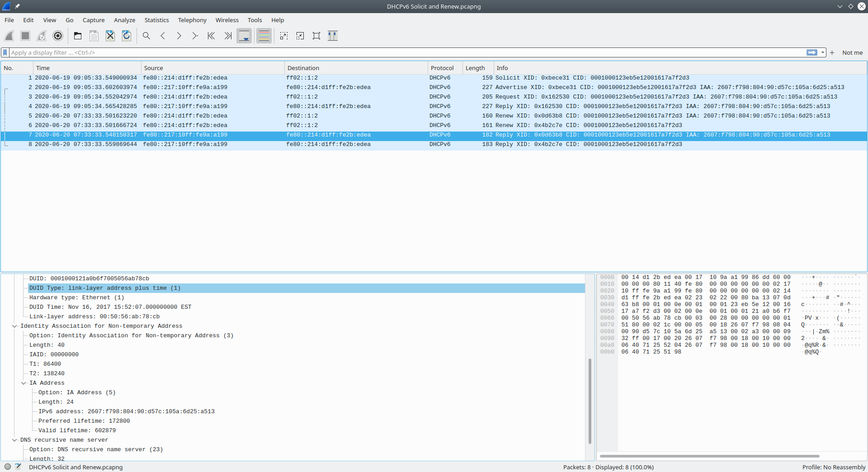Image resolution: width=868 pixels, height=472 pixels.
Task: Click expert information status bar circle
Action: tap(8, 467)
